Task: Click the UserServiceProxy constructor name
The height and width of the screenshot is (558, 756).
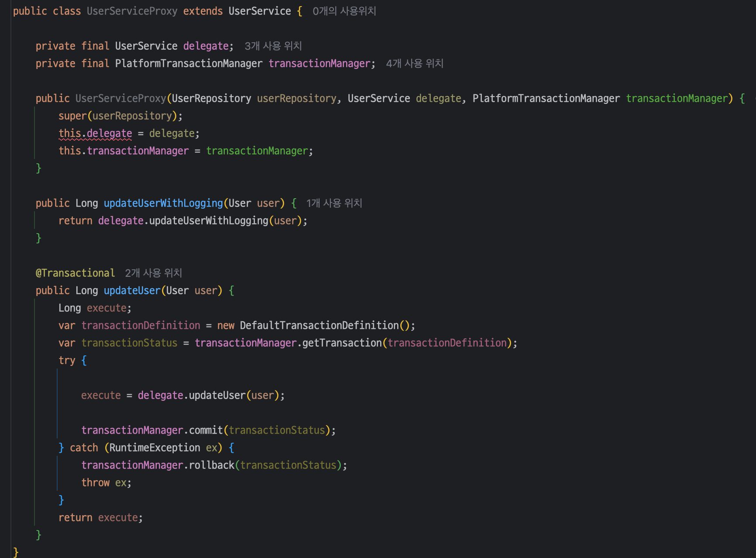Action: click(120, 98)
